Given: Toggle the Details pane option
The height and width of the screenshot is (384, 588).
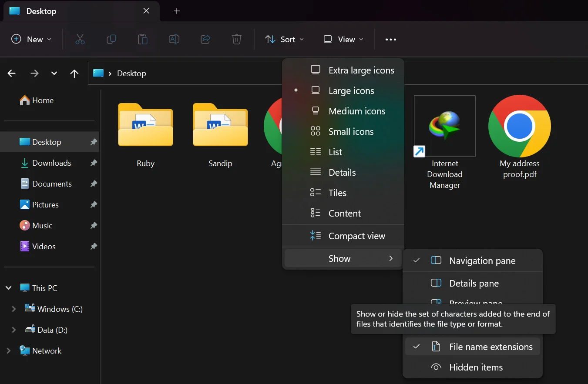Looking at the screenshot, I should [x=473, y=284].
